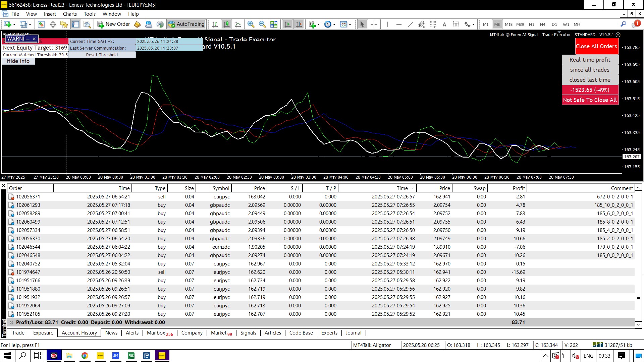Click the Zoom Out chart icon
This screenshot has width=644, height=362.
pos(262,24)
